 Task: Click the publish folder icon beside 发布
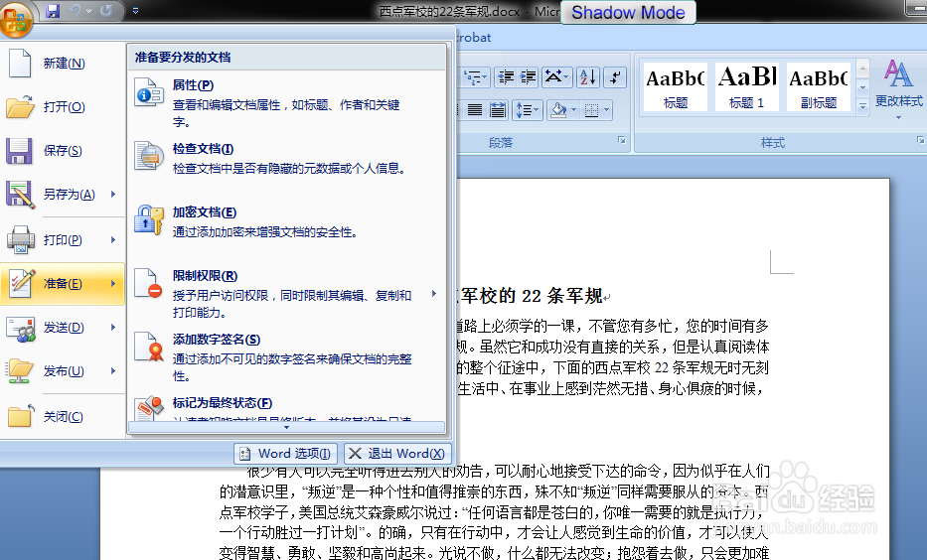click(20, 371)
